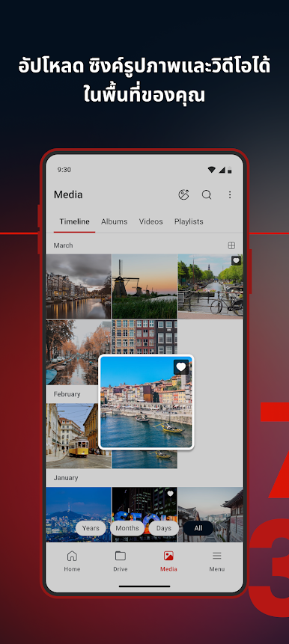Filter timeline by Months
This screenshot has height=644, width=289.
(x=127, y=528)
